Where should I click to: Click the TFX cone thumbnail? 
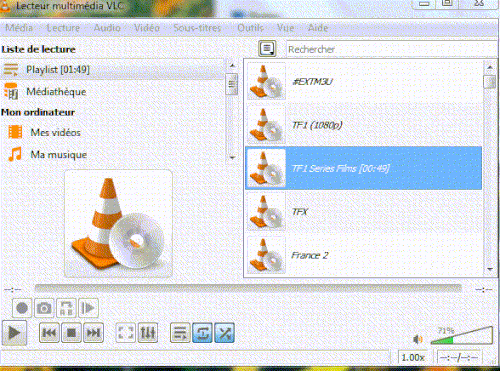click(x=266, y=212)
